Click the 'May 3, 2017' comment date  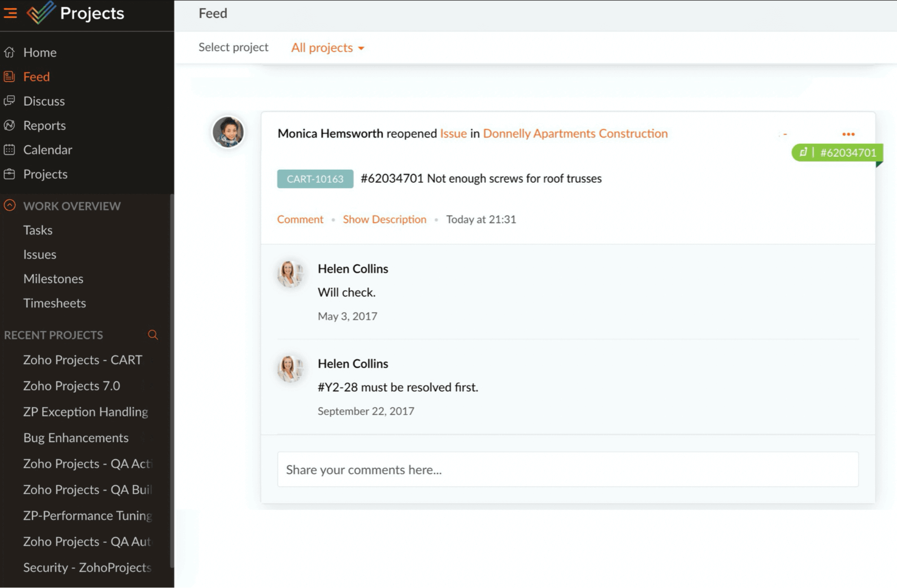(x=347, y=316)
